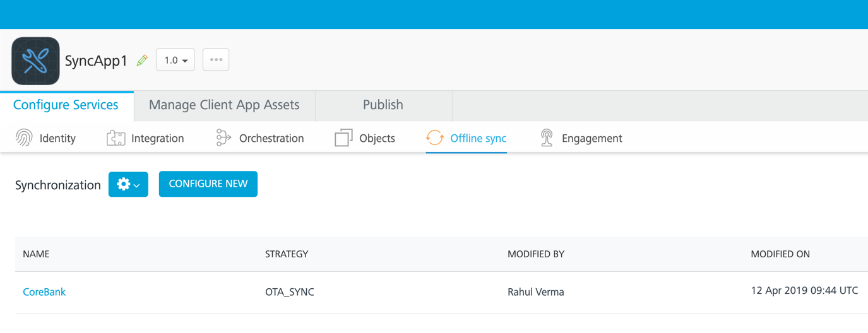Open the three-dots more options menu
This screenshot has width=868, height=333.
[216, 60]
